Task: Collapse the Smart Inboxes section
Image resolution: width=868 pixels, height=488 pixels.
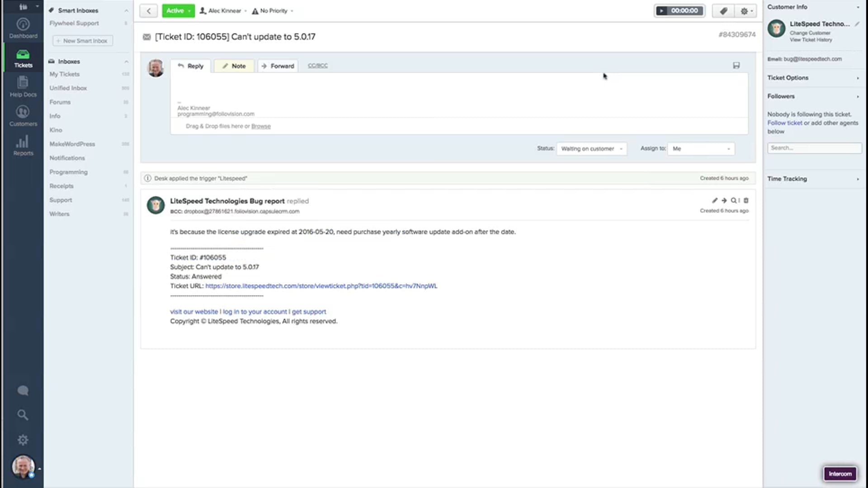Action: [126, 10]
